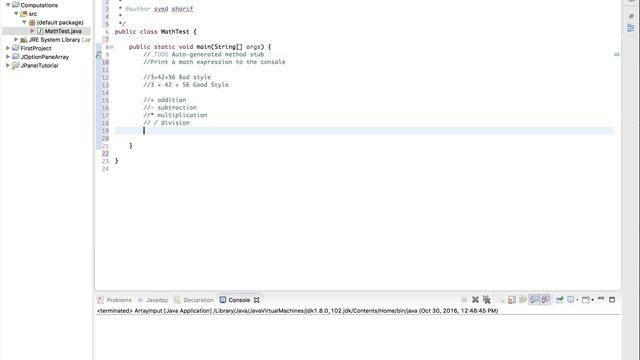Toggle show console when standard error changes

pos(545,300)
